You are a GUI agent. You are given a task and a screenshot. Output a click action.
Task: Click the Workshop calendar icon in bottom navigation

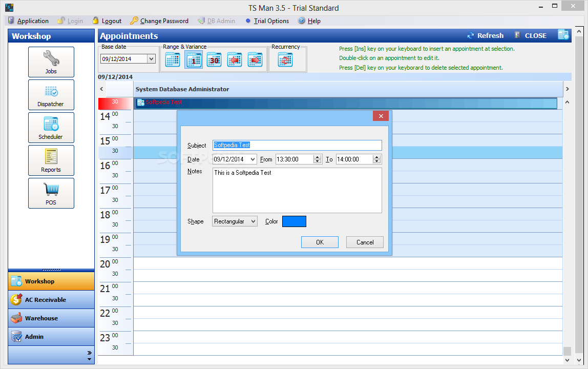click(16, 281)
